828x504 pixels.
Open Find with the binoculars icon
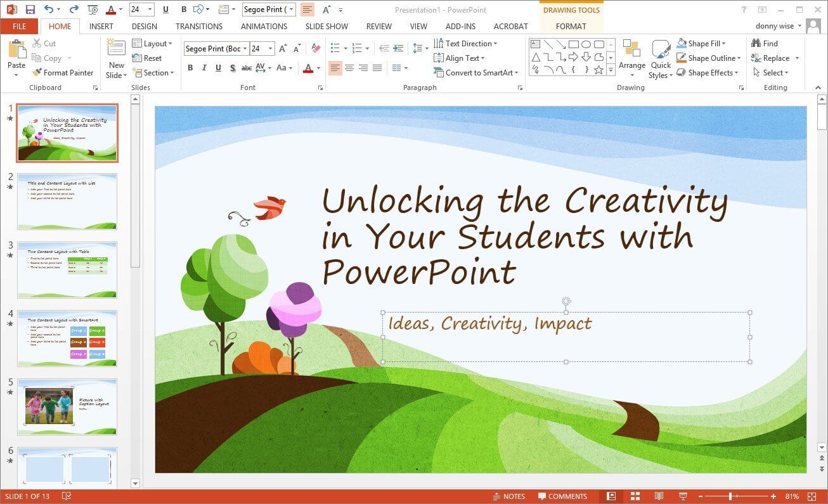764,43
